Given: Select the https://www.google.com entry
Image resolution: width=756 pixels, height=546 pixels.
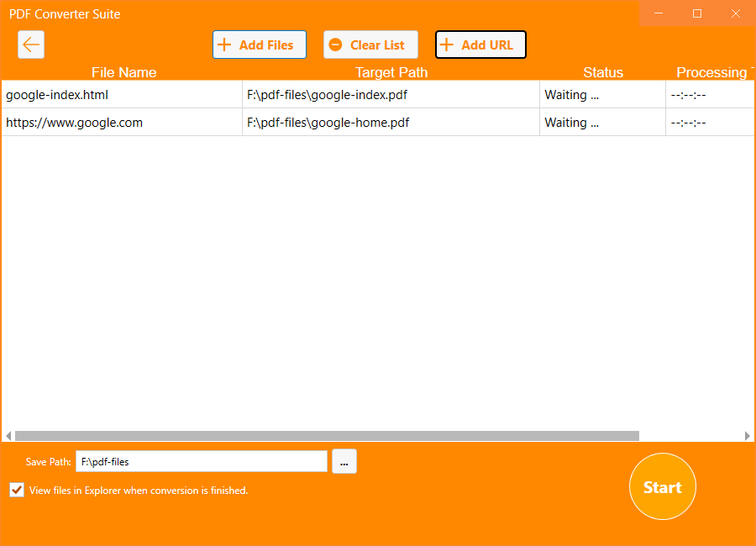Looking at the screenshot, I should (x=122, y=122).
